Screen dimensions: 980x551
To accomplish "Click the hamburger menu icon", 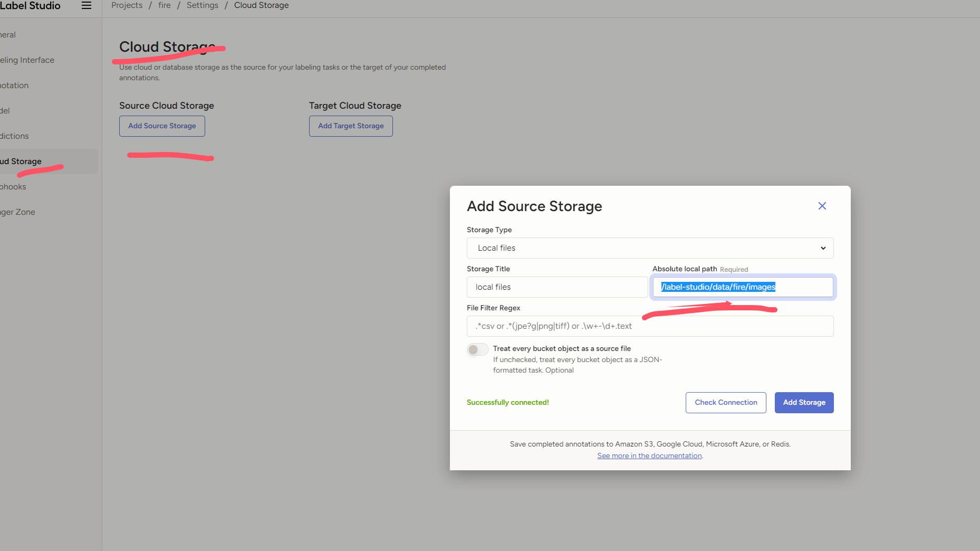I will [87, 5].
